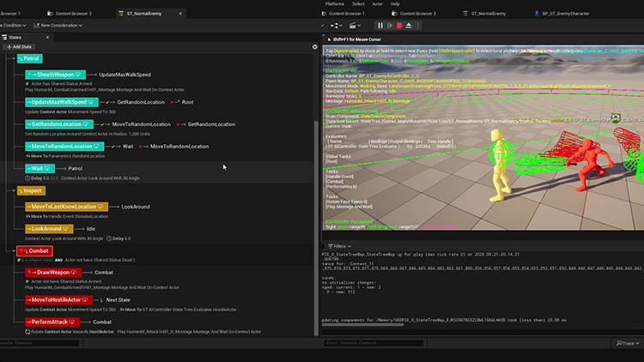The width and height of the screenshot is (644, 362).
Task: Click the yellow mannequin character in the viewport
Action: tap(501, 166)
